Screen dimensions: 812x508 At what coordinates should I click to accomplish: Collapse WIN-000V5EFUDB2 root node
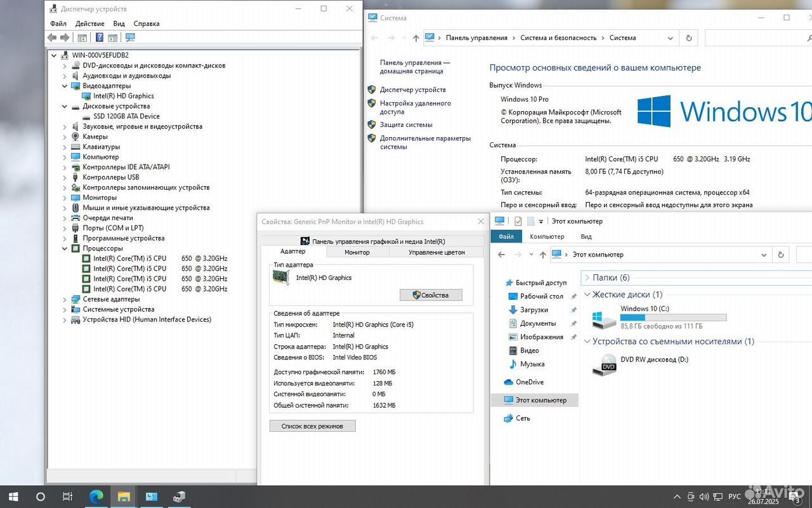[55, 55]
